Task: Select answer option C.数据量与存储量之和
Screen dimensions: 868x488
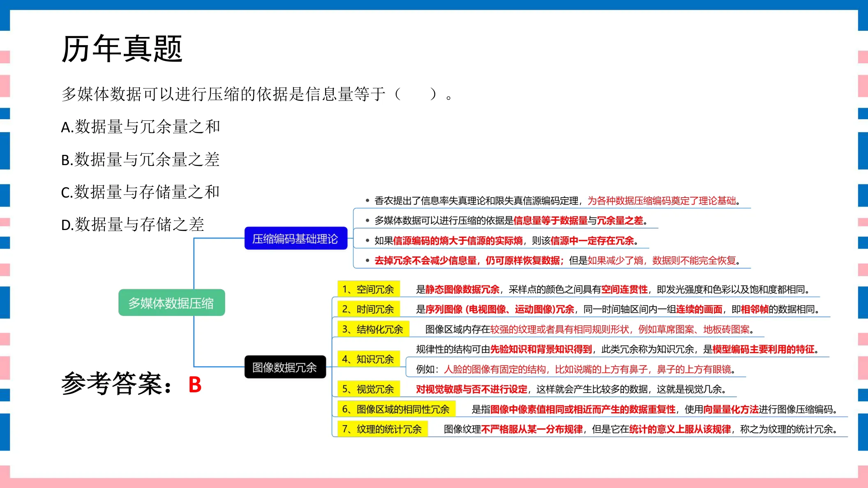Action: 141,192
